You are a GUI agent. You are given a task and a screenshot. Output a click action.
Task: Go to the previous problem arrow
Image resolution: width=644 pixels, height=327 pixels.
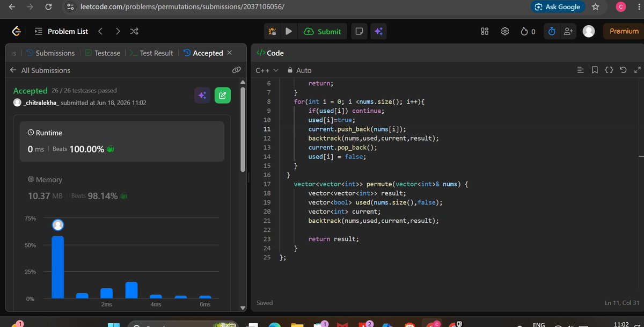100,31
